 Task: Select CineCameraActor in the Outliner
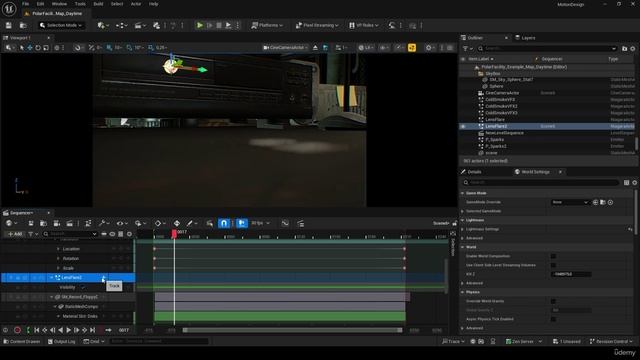502,93
